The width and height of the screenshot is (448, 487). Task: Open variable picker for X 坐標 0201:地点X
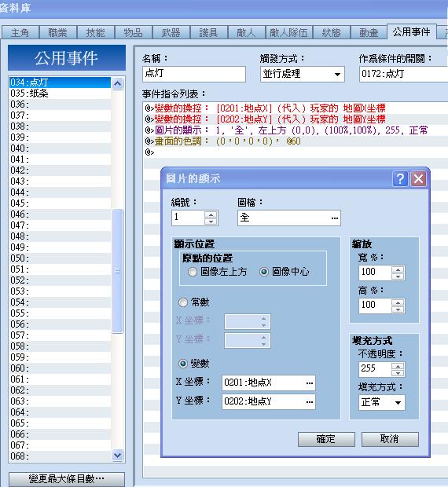[x=309, y=383]
